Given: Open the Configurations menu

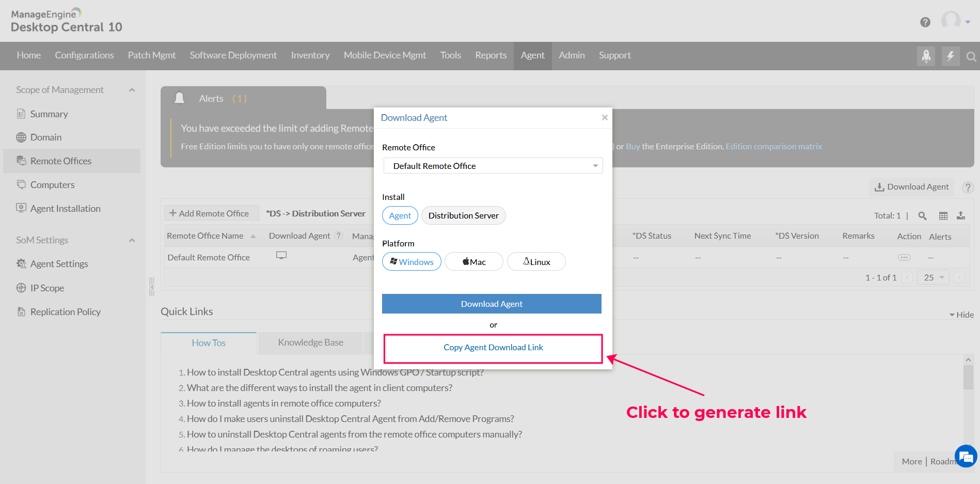Looking at the screenshot, I should click(84, 55).
